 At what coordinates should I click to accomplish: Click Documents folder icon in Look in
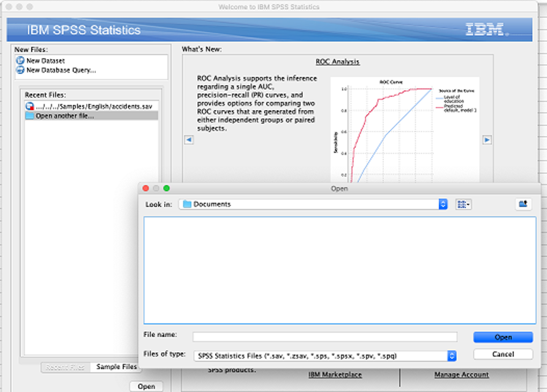[x=187, y=204]
